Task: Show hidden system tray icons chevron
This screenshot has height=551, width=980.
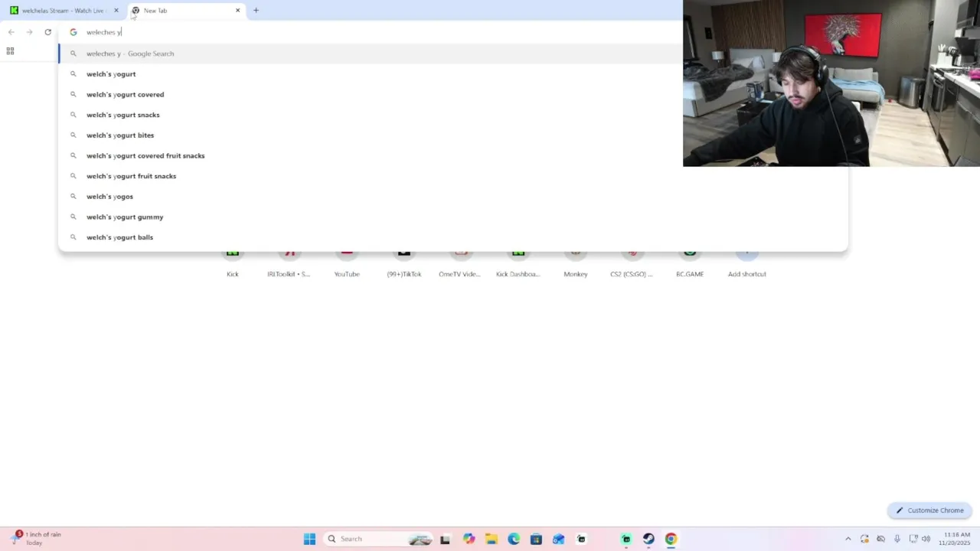Action: (x=848, y=539)
